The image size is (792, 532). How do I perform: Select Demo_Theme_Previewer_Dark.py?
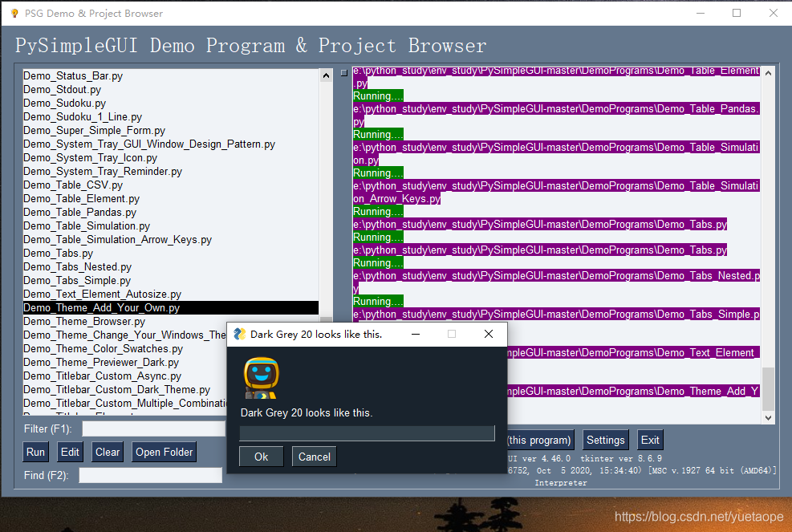(x=124, y=362)
